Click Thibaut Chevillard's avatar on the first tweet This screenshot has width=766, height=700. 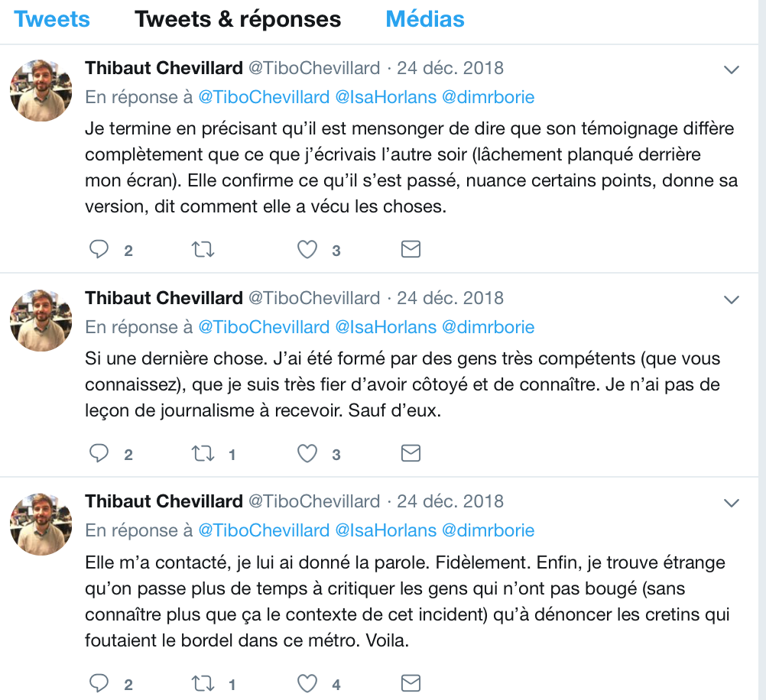click(x=41, y=90)
